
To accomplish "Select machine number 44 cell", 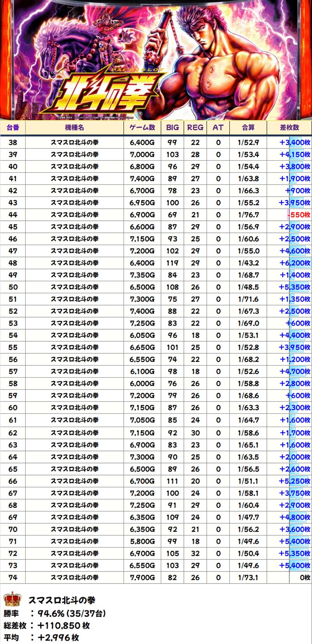I will tap(13, 215).
